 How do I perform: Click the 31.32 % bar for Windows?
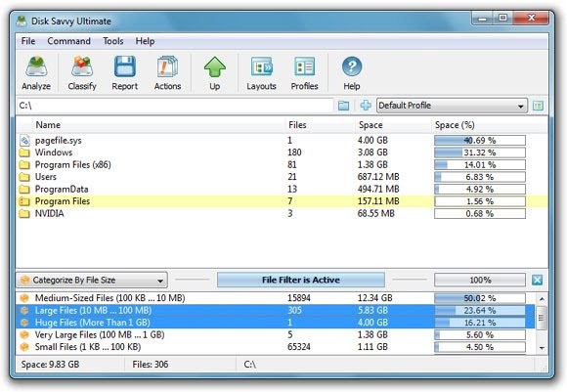click(480, 152)
